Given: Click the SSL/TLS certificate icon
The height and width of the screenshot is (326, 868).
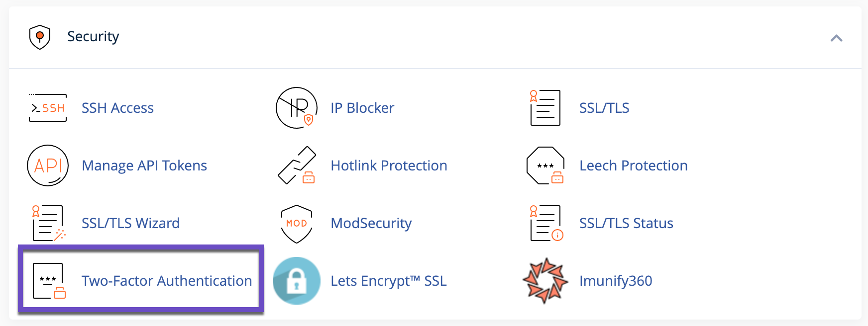Looking at the screenshot, I should coord(545,108).
